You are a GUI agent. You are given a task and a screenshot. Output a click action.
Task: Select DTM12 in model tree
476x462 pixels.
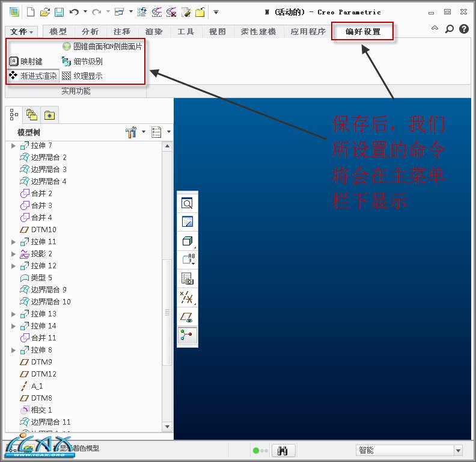click(38, 374)
